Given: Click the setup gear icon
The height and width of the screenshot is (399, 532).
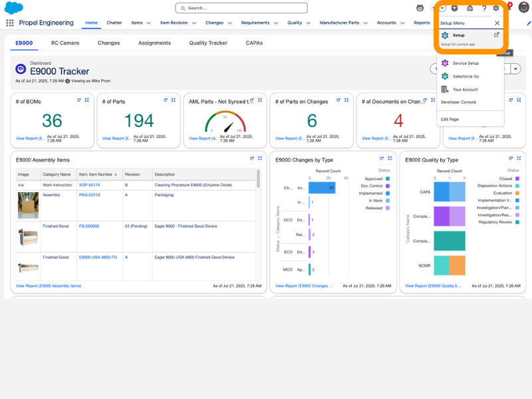Looking at the screenshot, I should [496, 8].
